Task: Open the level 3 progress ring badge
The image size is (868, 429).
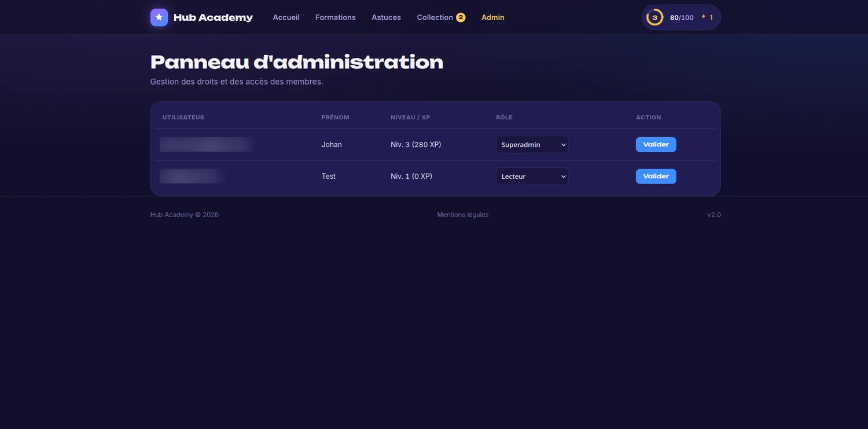Action: click(654, 17)
